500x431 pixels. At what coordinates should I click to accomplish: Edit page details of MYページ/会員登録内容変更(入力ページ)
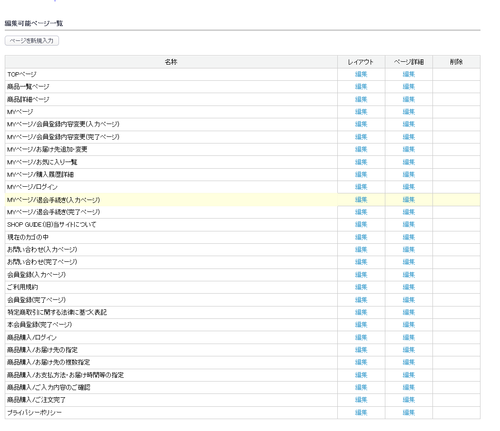(x=409, y=124)
